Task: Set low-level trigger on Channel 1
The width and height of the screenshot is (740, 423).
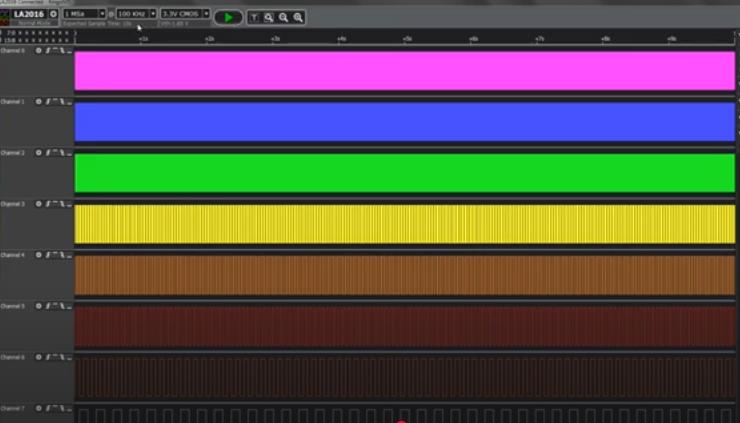Action: [69, 102]
